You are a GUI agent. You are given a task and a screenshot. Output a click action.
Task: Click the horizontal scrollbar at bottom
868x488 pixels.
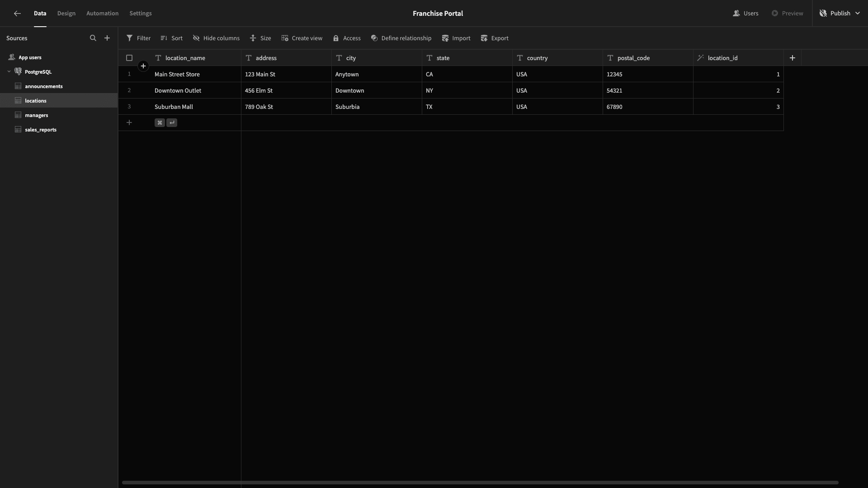480,483
